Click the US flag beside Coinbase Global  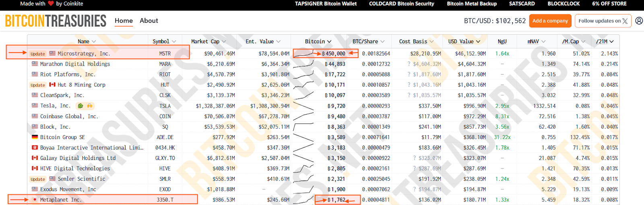[x=35, y=116]
